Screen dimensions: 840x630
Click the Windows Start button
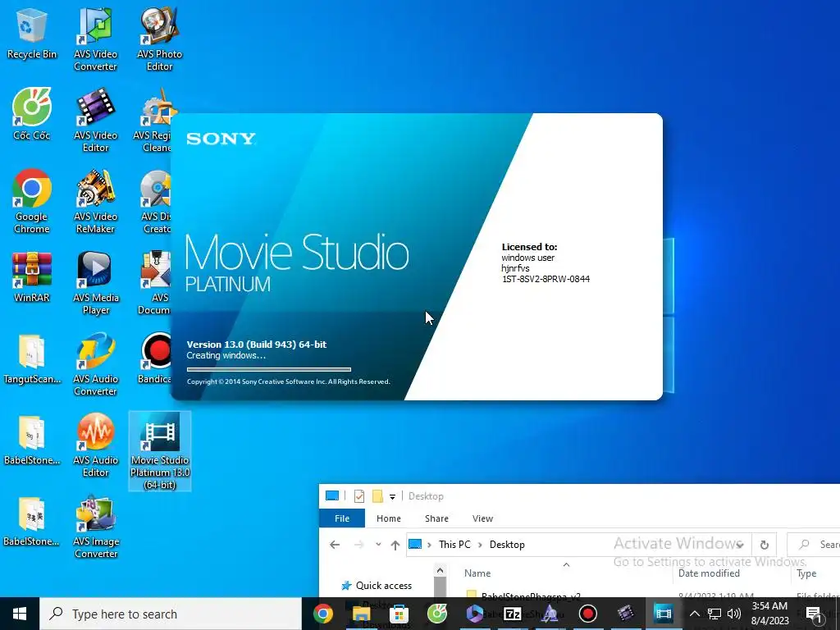20,614
